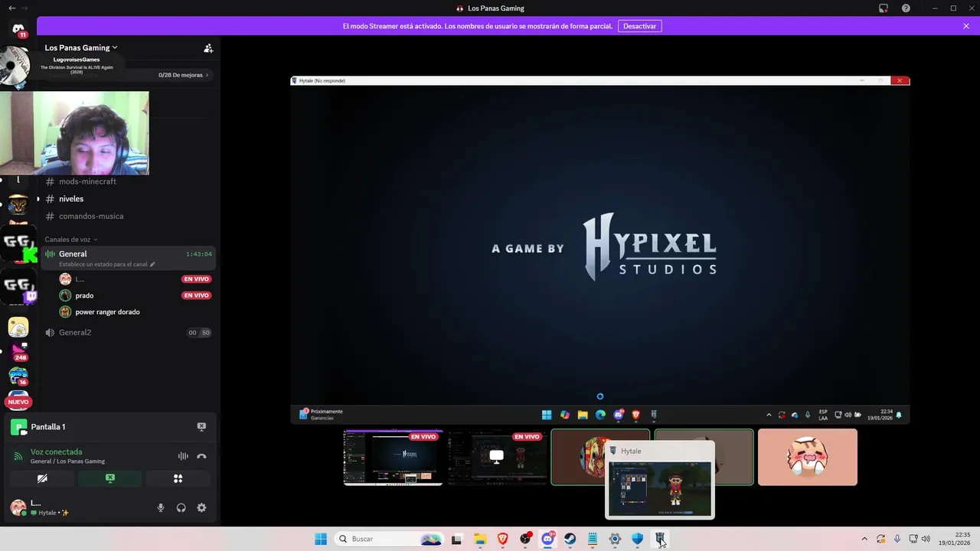Open the inbox icon in title bar
980x551 pixels.
(x=884, y=8)
